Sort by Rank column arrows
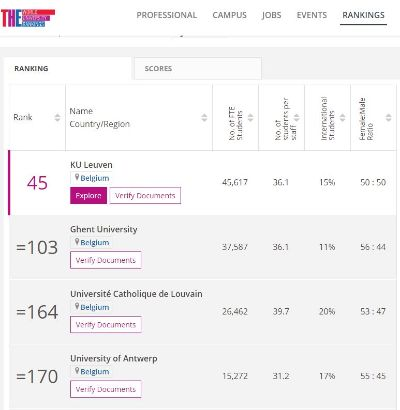400x410 pixels. coord(57,117)
